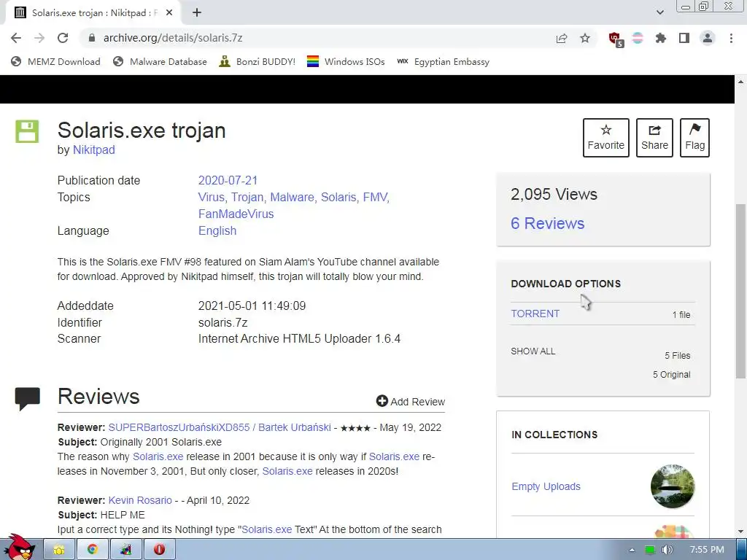Click the "2,095 Views" text
747x560 pixels.
(x=554, y=194)
